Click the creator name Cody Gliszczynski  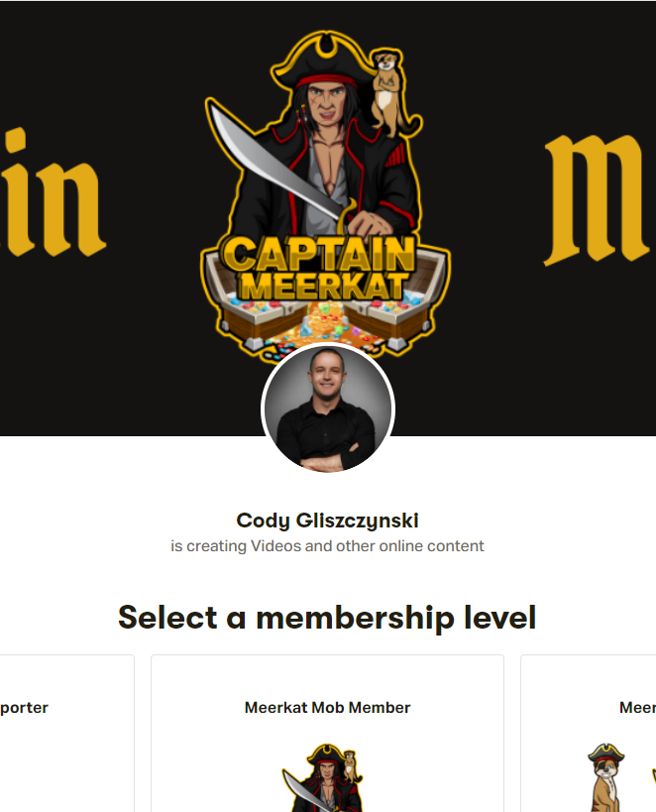pyautogui.click(x=327, y=521)
